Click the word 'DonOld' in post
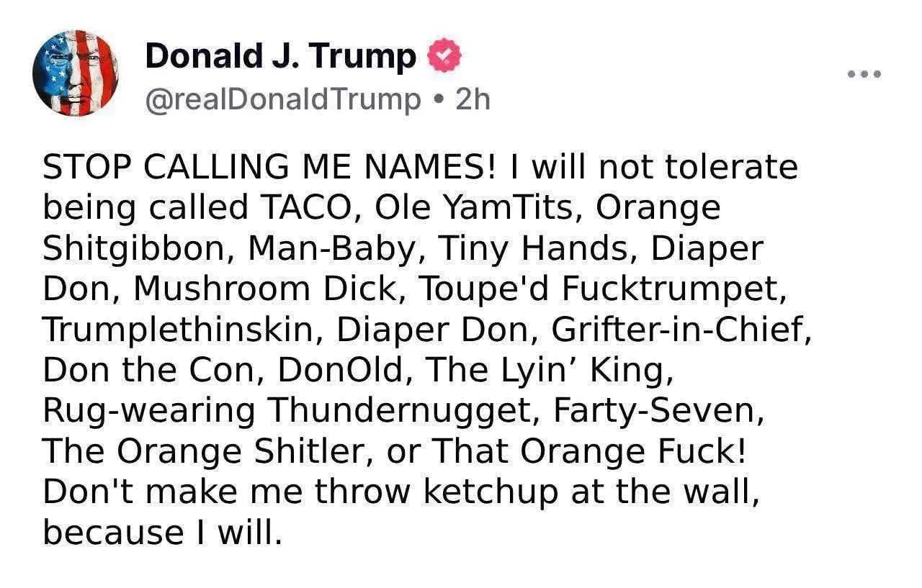Image resolution: width=922 pixels, height=588 pixels. [344, 370]
